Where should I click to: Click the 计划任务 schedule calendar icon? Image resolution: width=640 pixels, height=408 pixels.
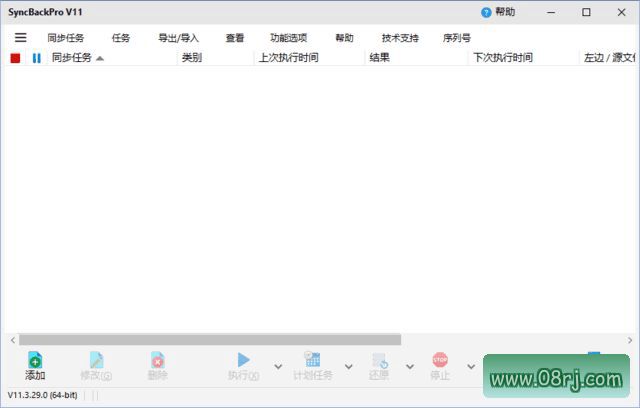312,359
